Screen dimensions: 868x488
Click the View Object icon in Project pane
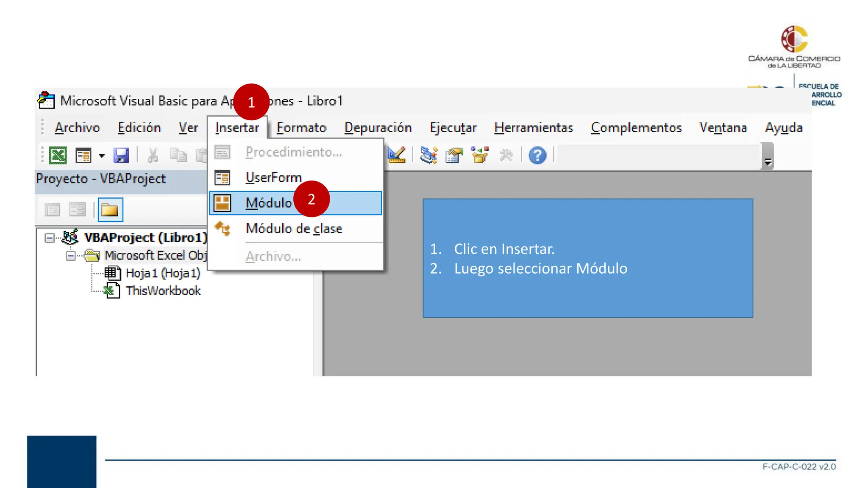click(78, 210)
